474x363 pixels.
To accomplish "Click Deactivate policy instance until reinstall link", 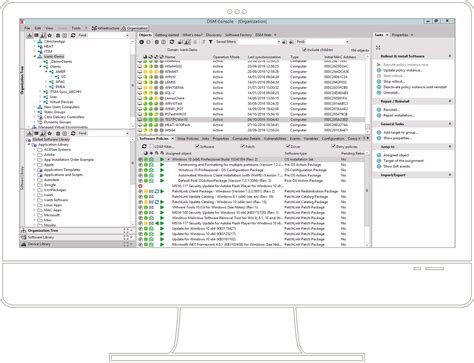I will tap(415, 87).
